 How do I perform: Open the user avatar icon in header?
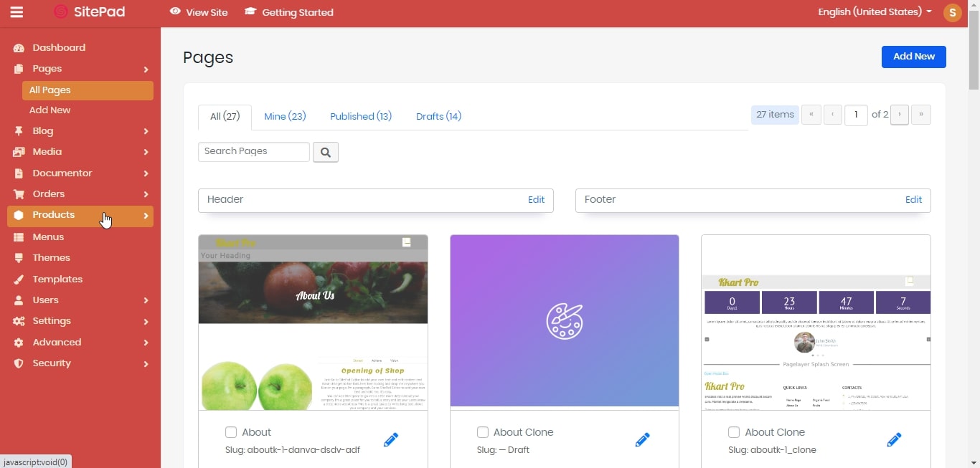(953, 12)
